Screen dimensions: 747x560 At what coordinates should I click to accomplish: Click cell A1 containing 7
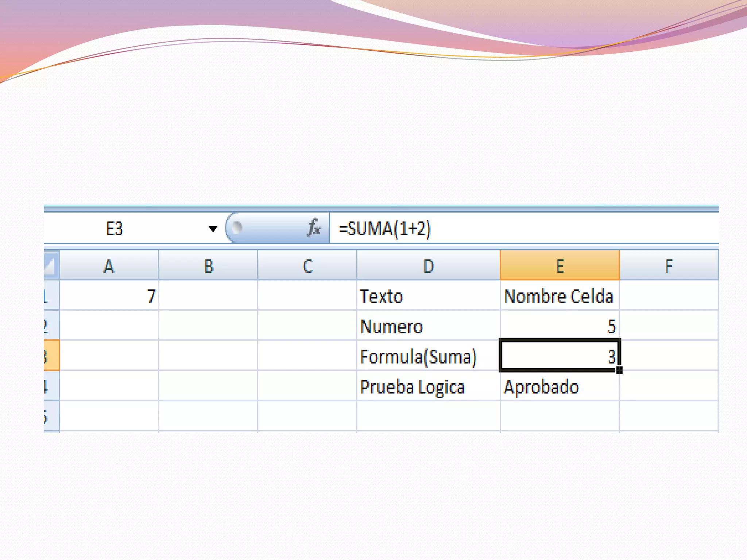click(109, 296)
